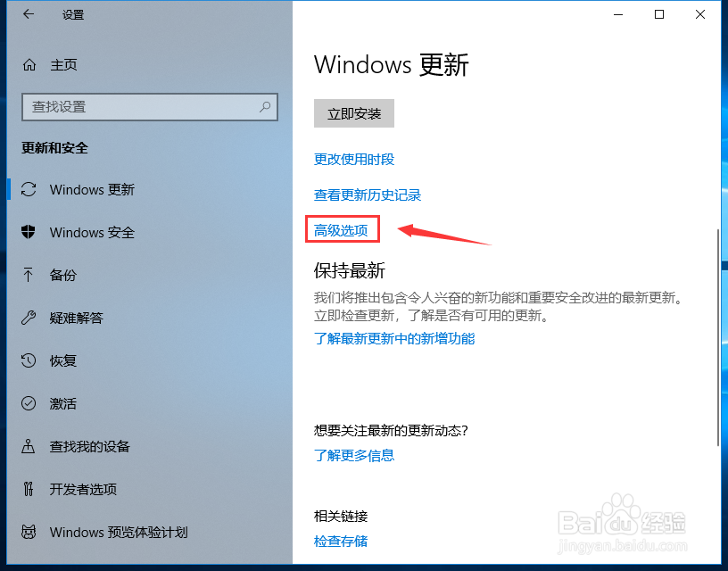Open the 疑难解答 wrench icon
728x571 pixels.
(x=29, y=318)
